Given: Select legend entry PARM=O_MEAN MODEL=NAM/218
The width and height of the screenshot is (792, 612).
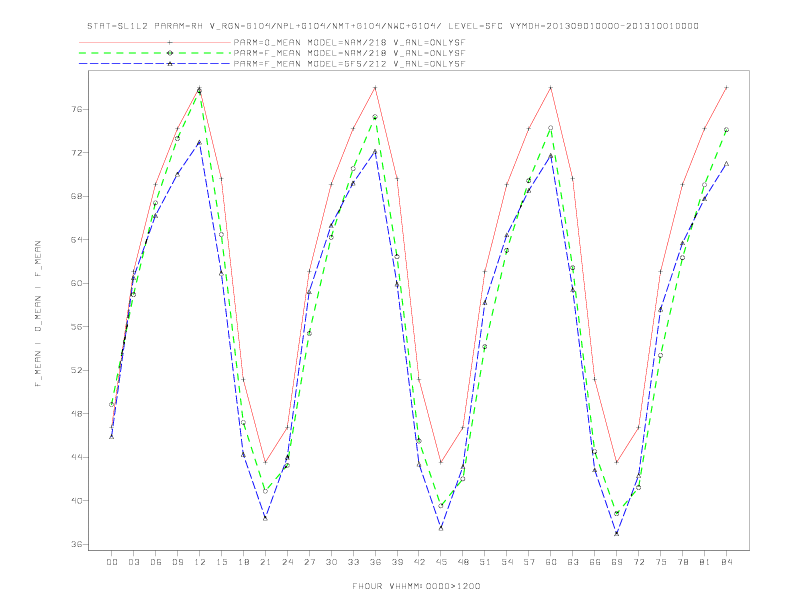Looking at the screenshot, I should pyautogui.click(x=349, y=42).
